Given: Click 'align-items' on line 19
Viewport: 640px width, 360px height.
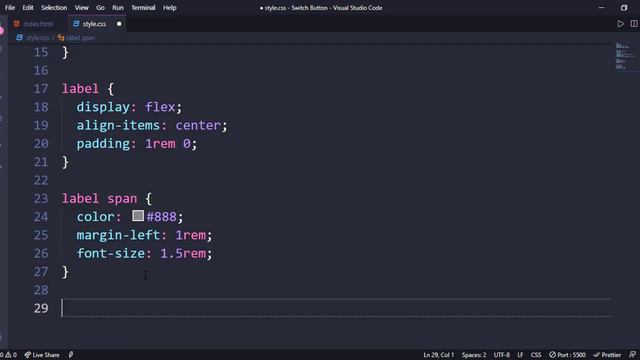Looking at the screenshot, I should (118, 125).
